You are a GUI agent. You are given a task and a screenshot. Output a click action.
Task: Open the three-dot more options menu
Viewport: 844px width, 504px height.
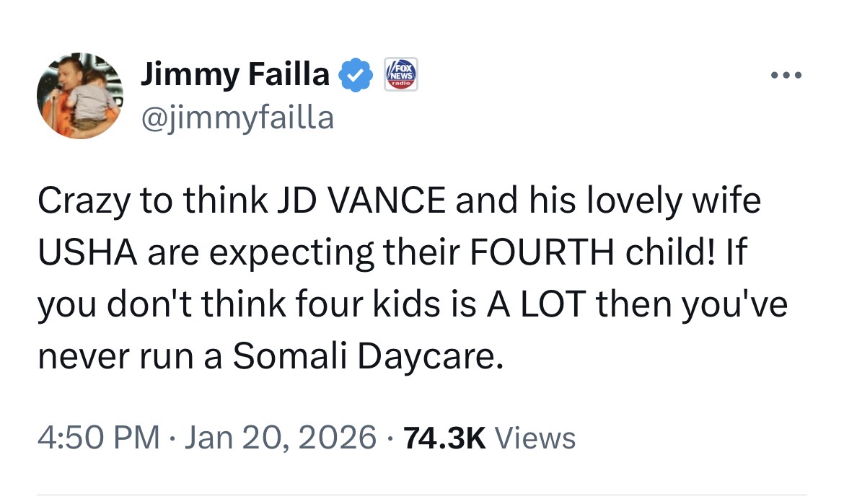[785, 75]
